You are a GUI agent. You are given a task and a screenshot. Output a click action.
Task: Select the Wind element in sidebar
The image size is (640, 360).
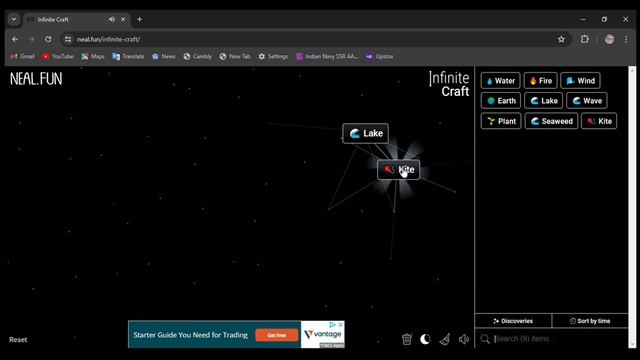click(580, 81)
